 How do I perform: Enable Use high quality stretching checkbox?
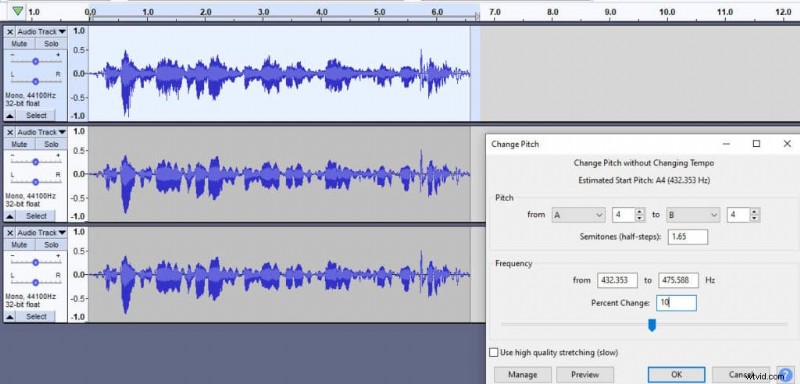point(493,352)
